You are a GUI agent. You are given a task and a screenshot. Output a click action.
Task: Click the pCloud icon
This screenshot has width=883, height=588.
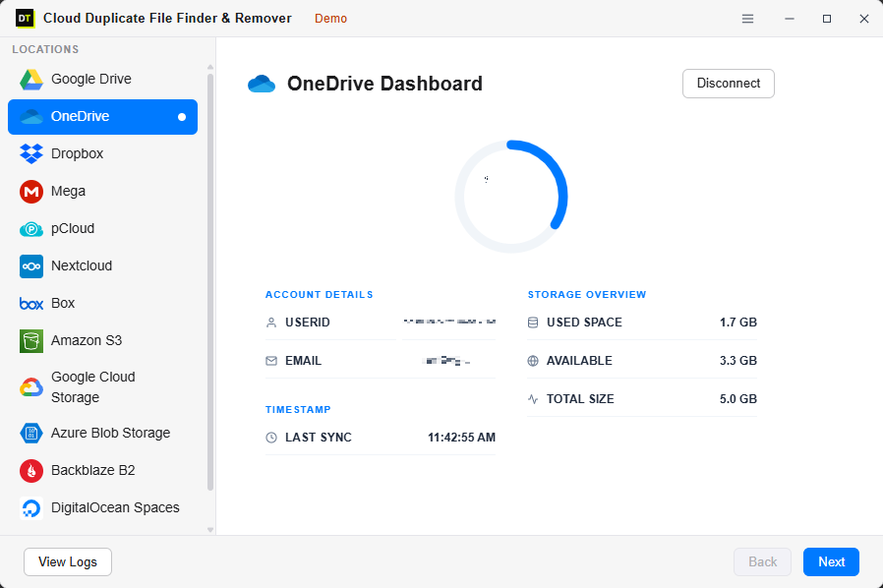point(31,229)
